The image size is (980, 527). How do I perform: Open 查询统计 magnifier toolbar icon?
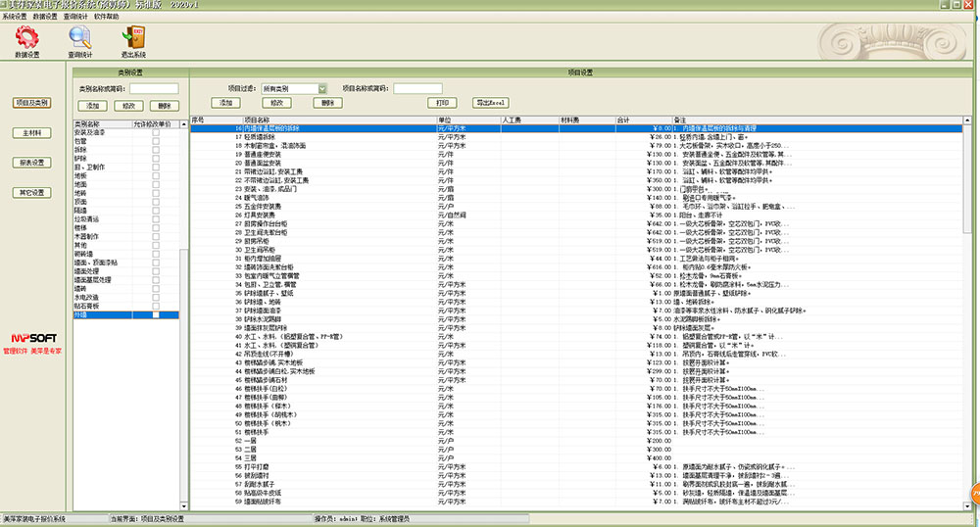(79, 39)
